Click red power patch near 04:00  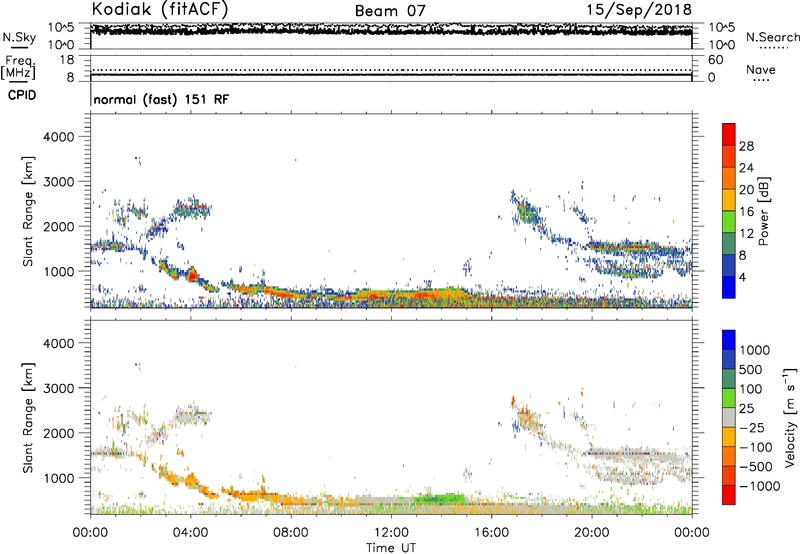pyautogui.click(x=192, y=275)
